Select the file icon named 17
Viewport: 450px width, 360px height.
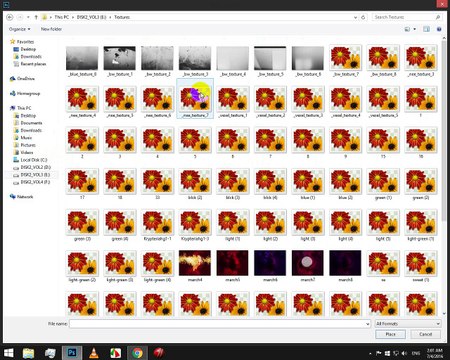82,181
